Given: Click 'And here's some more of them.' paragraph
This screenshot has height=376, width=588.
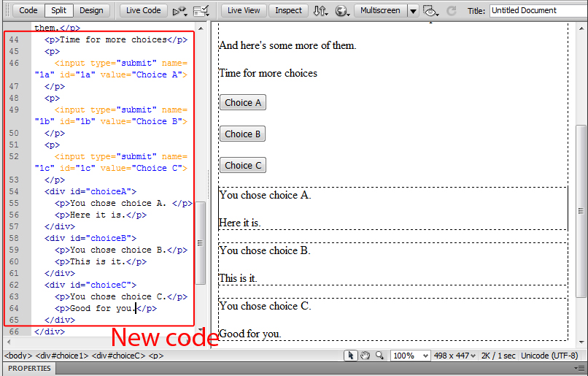Looking at the screenshot, I should [x=287, y=45].
